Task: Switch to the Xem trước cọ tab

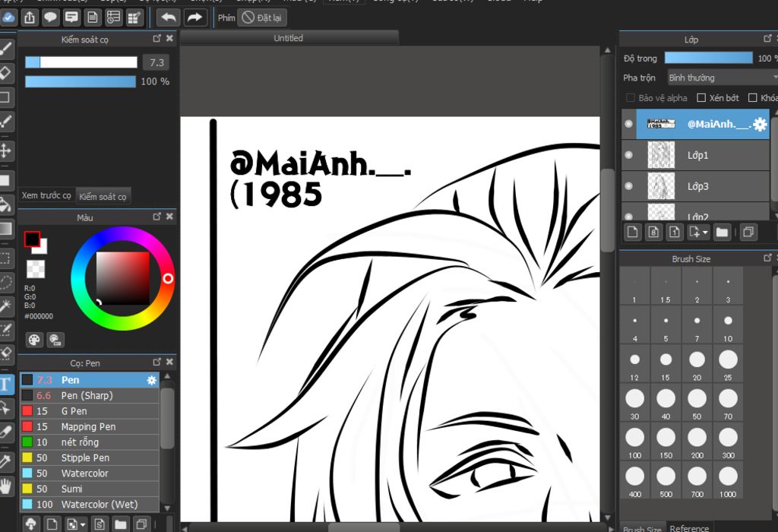Action: tap(46, 196)
